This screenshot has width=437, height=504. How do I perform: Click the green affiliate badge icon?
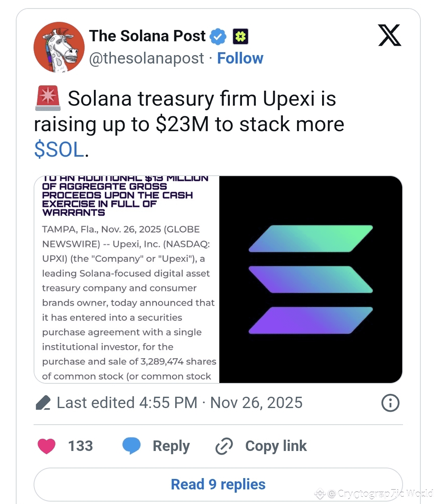[x=240, y=36]
